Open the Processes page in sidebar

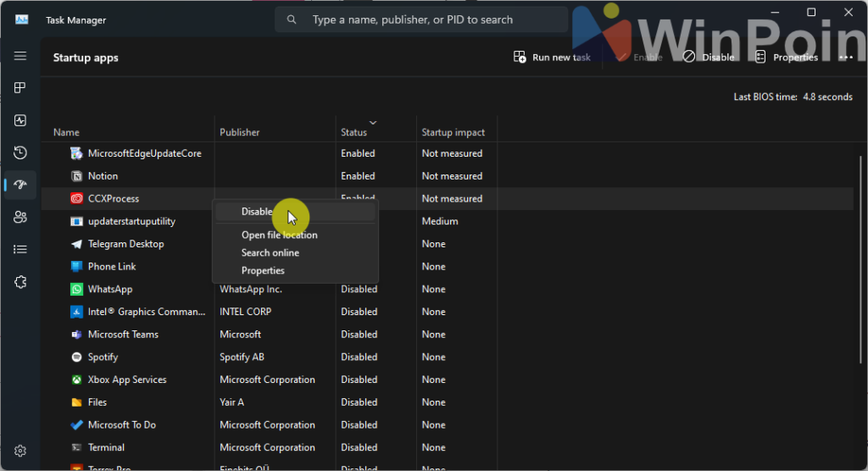(x=20, y=88)
